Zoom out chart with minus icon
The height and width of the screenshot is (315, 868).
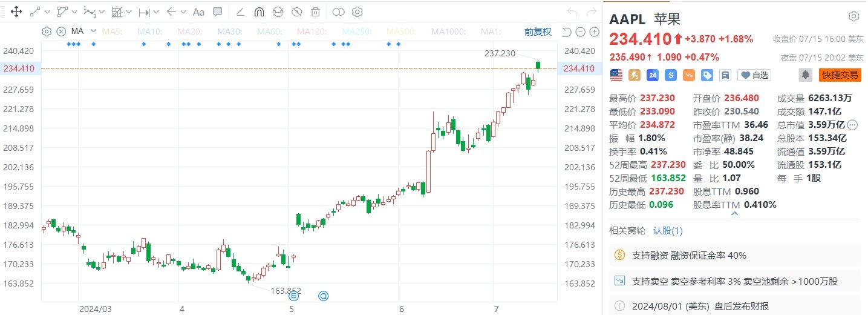click(x=579, y=32)
